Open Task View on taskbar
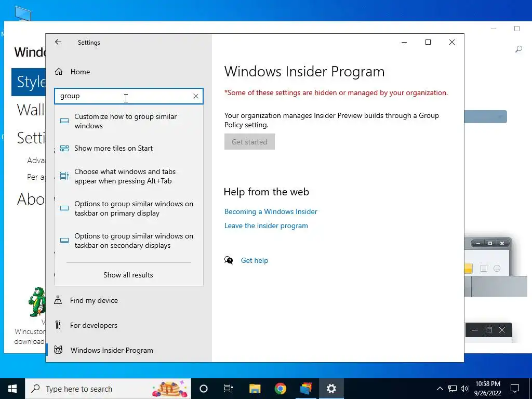The image size is (532, 399). tap(229, 389)
